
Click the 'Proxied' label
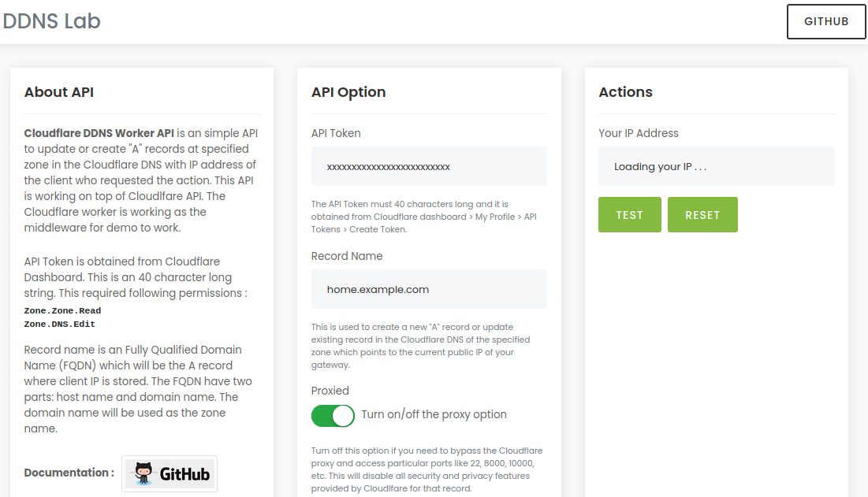(x=330, y=391)
